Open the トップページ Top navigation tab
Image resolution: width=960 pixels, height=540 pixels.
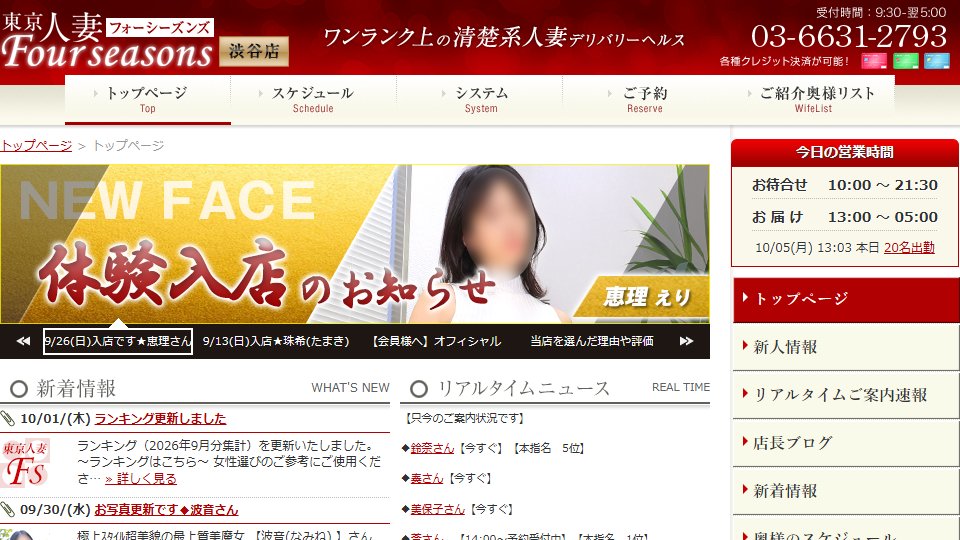point(148,100)
